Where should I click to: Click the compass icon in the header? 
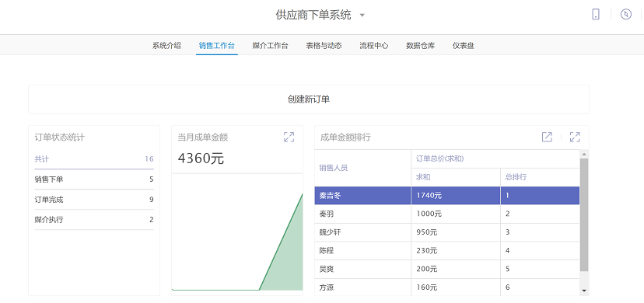625,15
